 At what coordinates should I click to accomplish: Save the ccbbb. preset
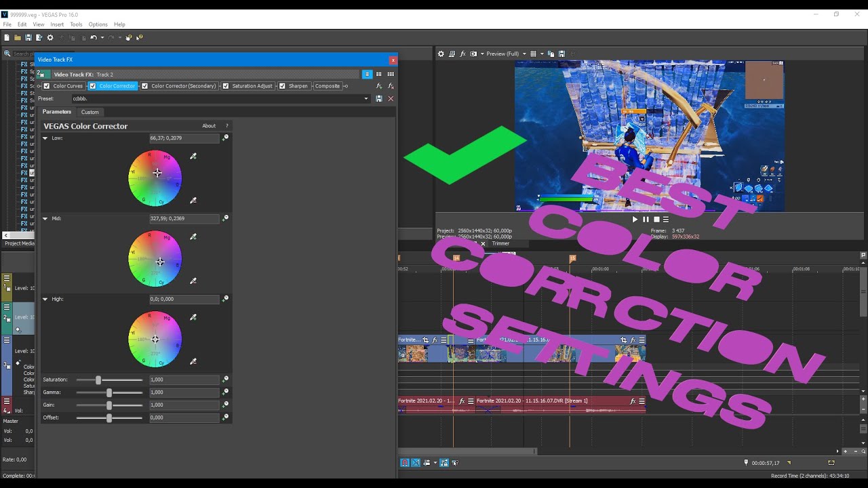pos(379,99)
